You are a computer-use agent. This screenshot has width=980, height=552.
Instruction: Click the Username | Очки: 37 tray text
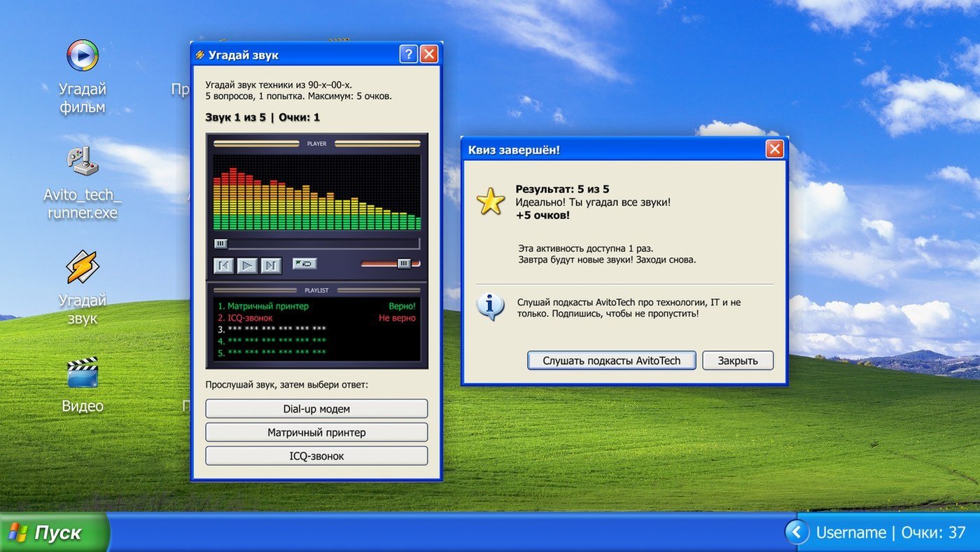click(x=891, y=532)
